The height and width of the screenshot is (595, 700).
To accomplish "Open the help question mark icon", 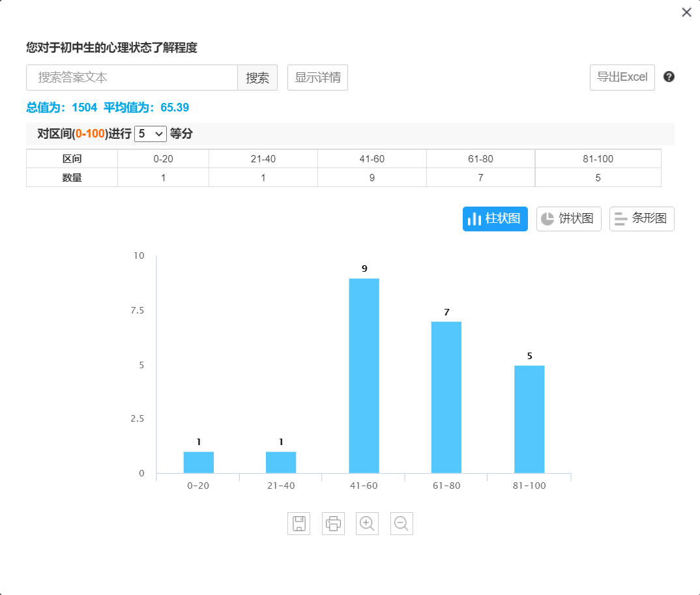I will [x=669, y=77].
